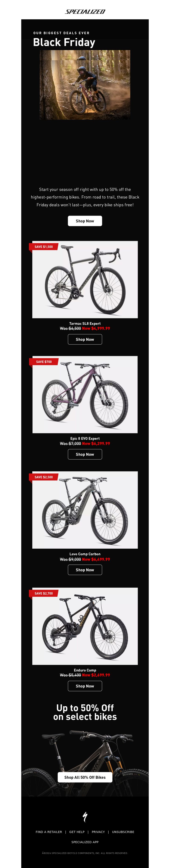
Task: Open the Find a Retailer link
Action: [x=49, y=832]
